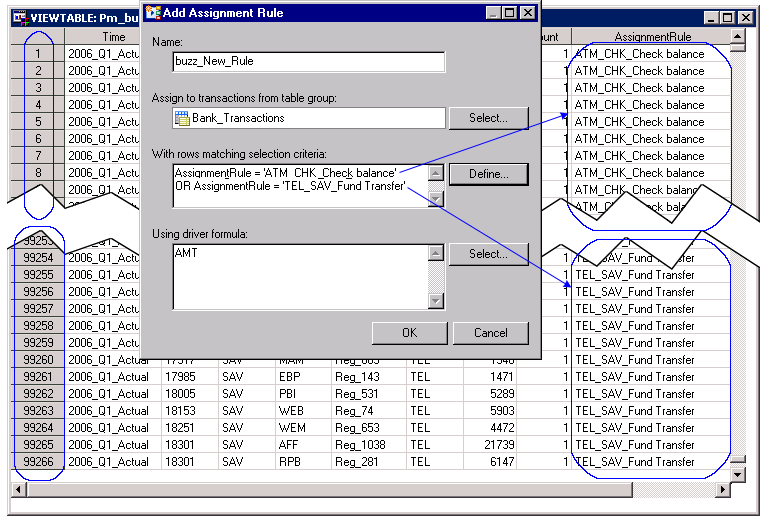764x518 pixels.
Task: Select the AssignmentRule column header
Action: 654,37
